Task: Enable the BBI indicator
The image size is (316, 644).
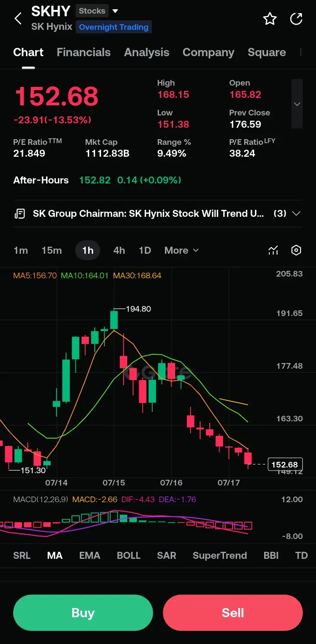Action: click(271, 555)
